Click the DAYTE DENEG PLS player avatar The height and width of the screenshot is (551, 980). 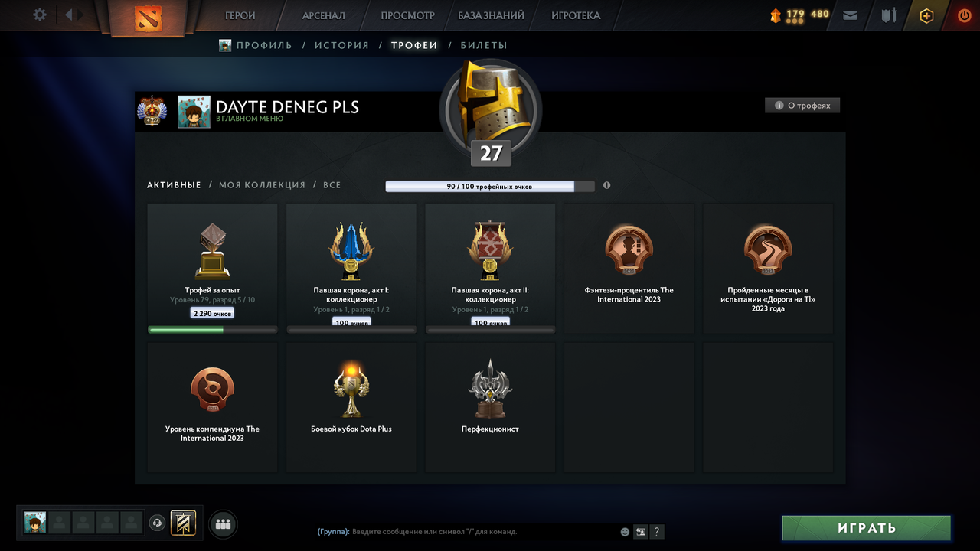click(194, 112)
